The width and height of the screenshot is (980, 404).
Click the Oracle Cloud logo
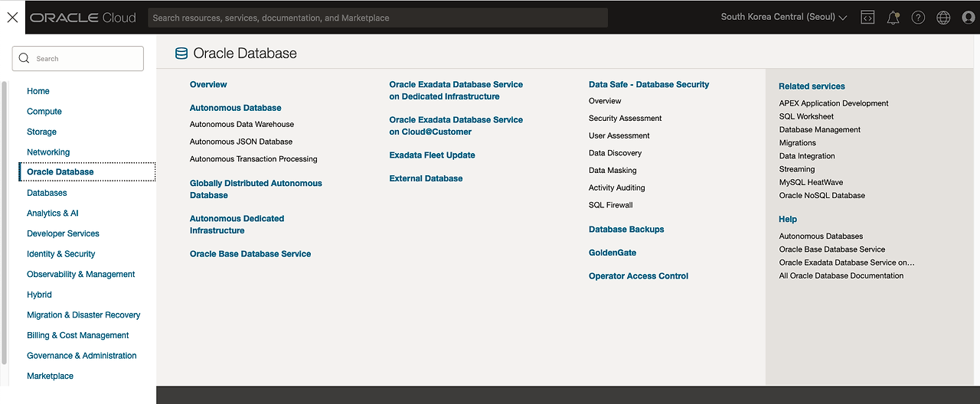83,17
